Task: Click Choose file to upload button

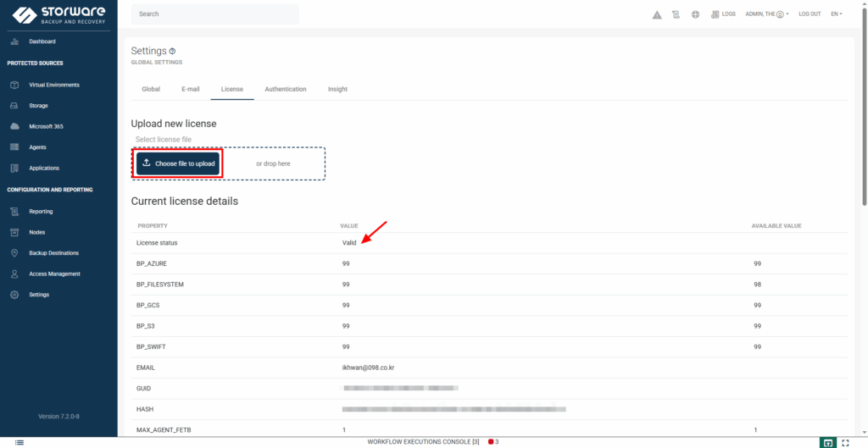Action: point(178,163)
